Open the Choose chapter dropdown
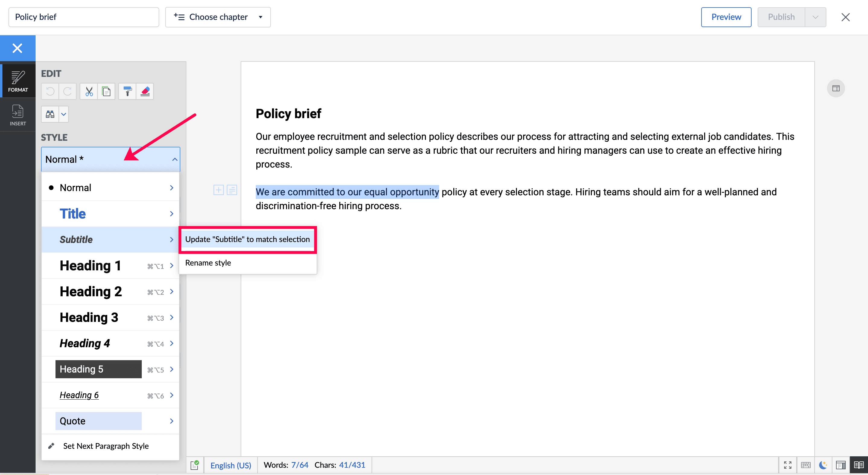This screenshot has height=475, width=868. (218, 17)
